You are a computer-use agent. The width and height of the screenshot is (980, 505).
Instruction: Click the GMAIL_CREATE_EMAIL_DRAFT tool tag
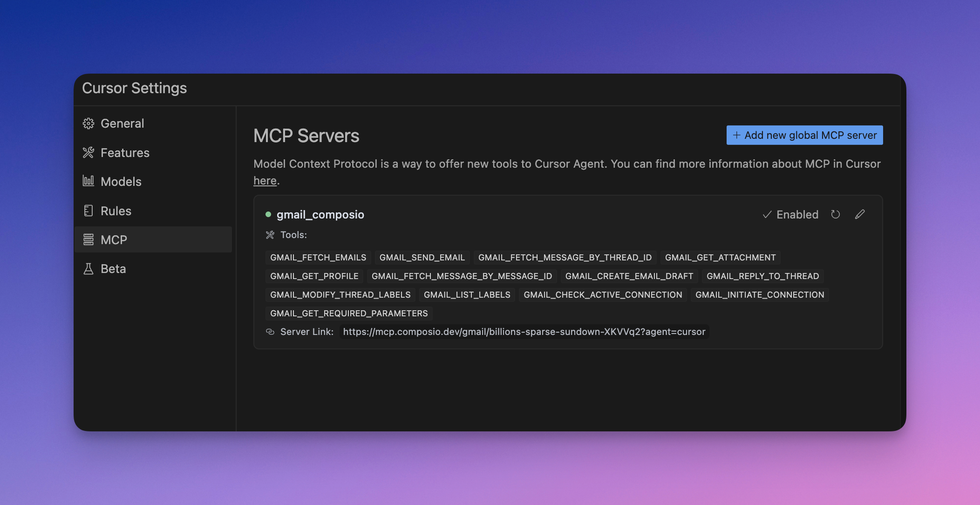pyautogui.click(x=629, y=276)
